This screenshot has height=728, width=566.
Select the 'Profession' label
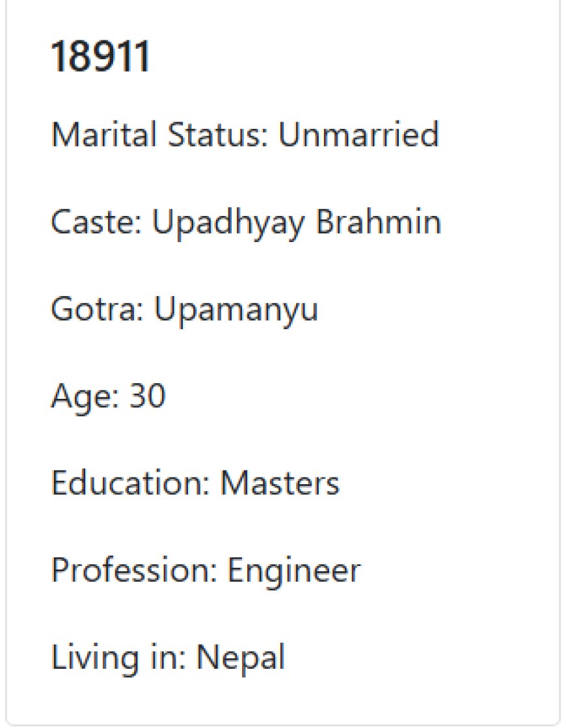coord(134,571)
